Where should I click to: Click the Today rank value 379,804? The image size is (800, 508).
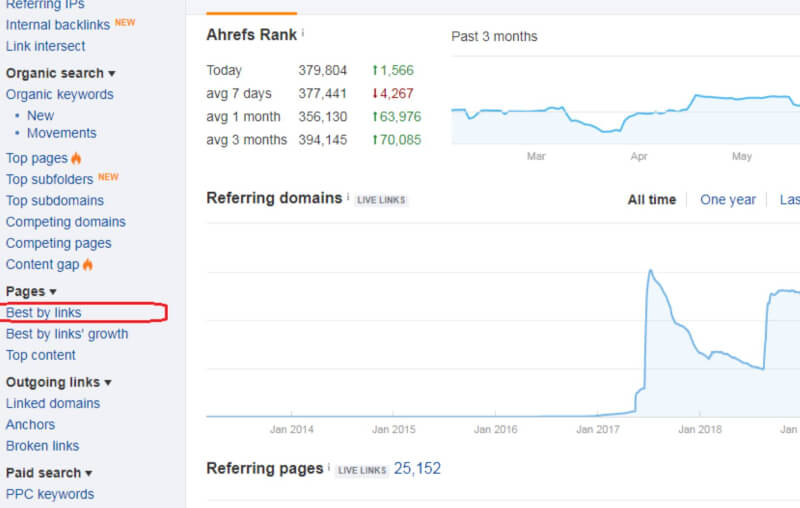pos(322,70)
